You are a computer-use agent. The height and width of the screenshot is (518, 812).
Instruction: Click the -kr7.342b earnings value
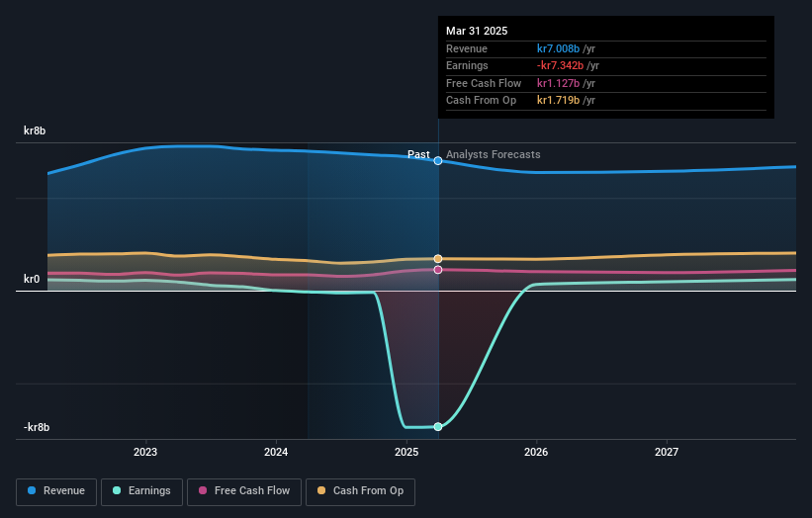pos(561,65)
